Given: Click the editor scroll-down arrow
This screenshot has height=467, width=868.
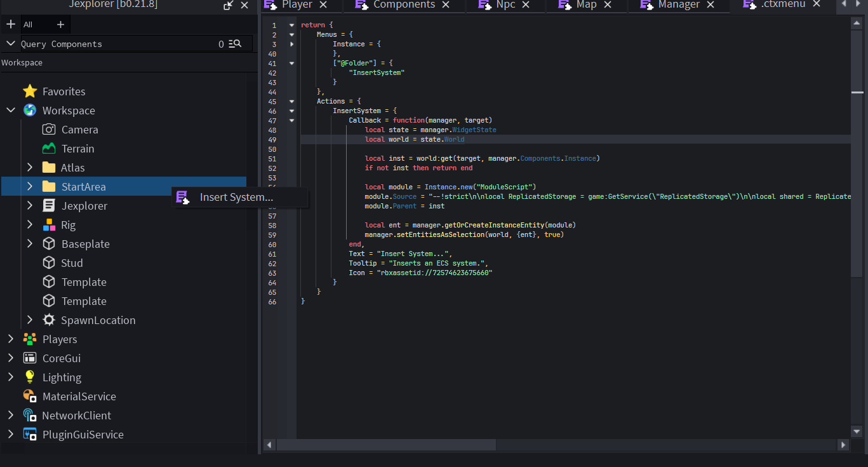Looking at the screenshot, I should (857, 431).
